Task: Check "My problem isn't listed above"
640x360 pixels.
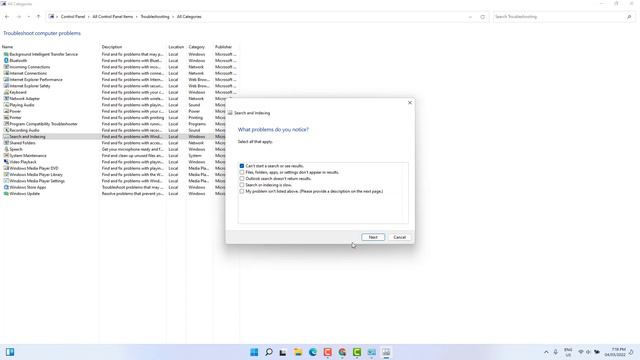Action: [242, 191]
